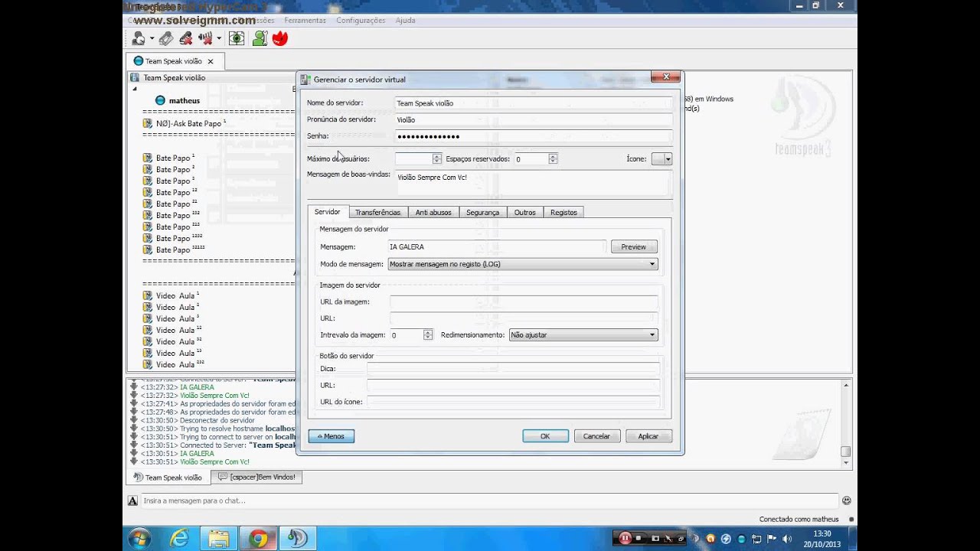The width and height of the screenshot is (980, 551).
Task: Click the Dica field
Action: [x=513, y=368]
